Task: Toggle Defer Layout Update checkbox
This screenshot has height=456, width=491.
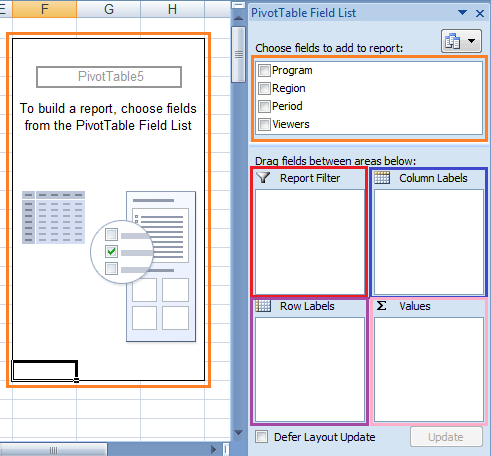Action: pyautogui.click(x=262, y=437)
